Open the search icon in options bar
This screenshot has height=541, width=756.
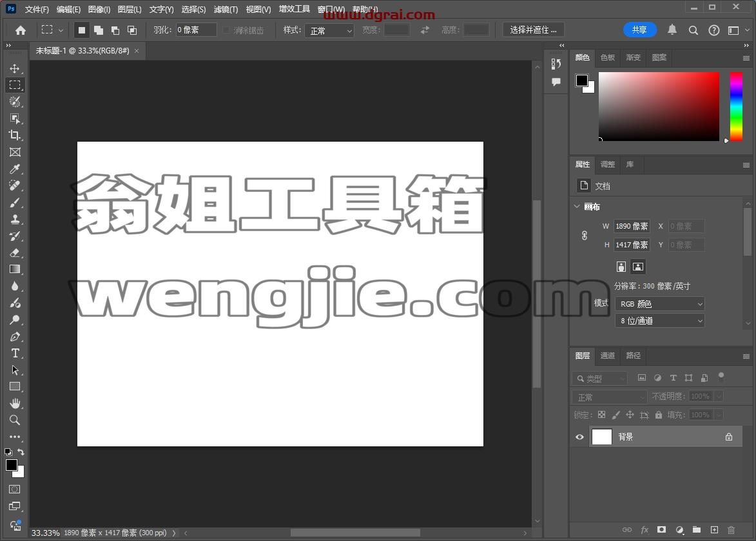(x=693, y=30)
